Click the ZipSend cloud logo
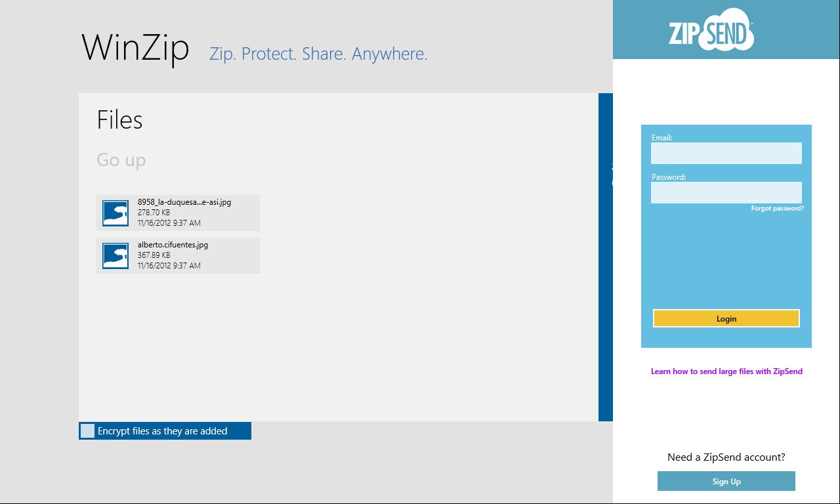The image size is (840, 504). click(711, 29)
